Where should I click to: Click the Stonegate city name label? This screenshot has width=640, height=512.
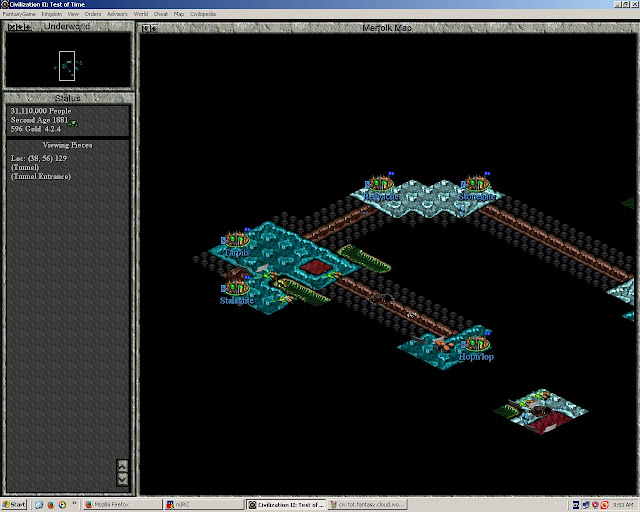click(x=477, y=196)
